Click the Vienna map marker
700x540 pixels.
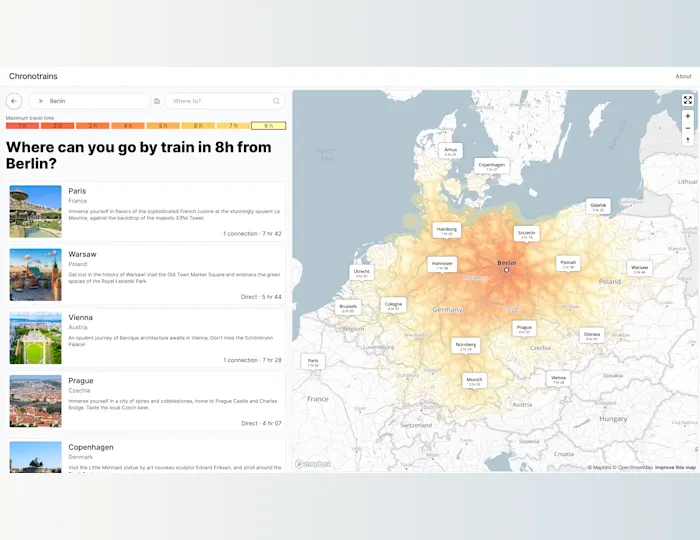pyautogui.click(x=558, y=379)
